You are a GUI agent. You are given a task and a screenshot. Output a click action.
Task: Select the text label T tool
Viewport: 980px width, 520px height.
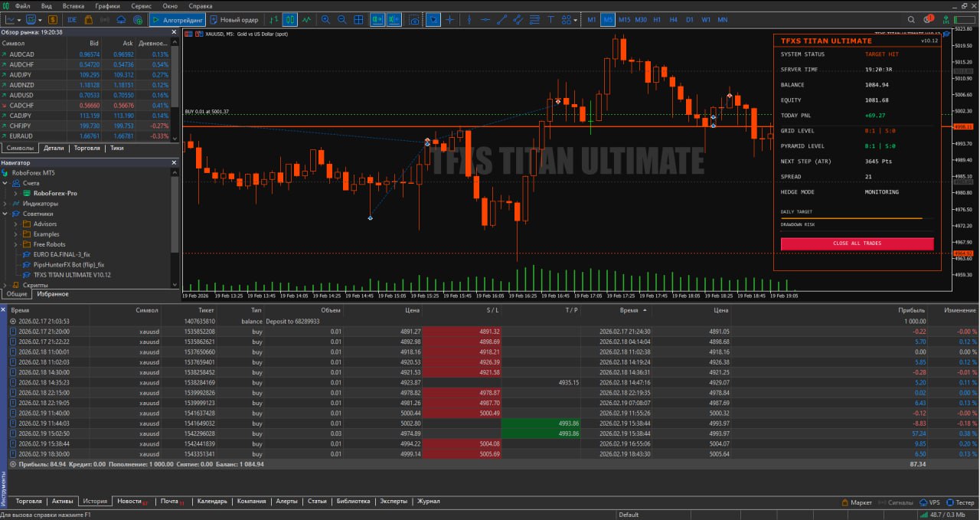[x=550, y=20]
